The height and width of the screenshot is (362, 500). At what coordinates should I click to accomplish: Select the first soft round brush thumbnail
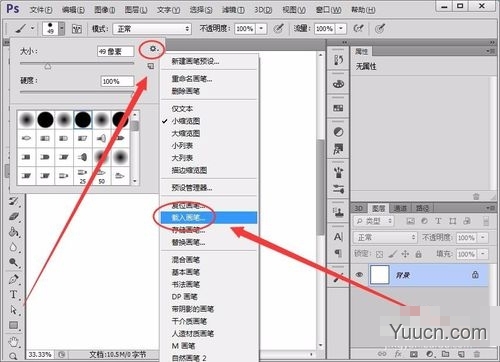coord(26,120)
